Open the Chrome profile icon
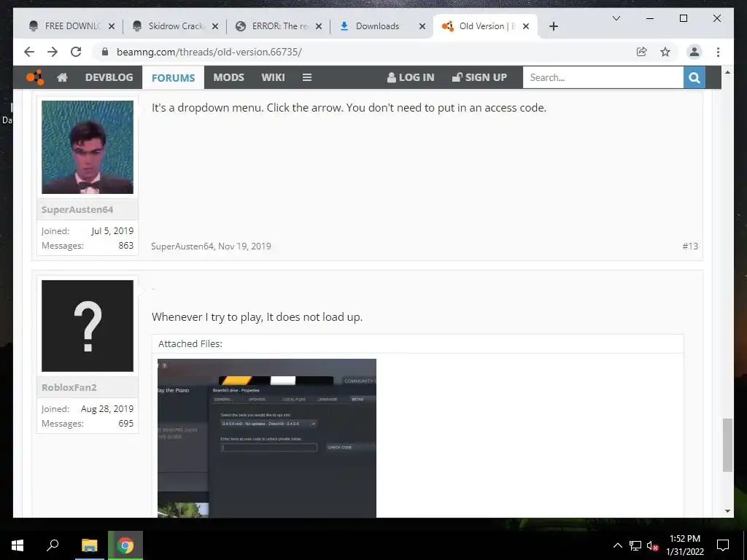 click(694, 52)
